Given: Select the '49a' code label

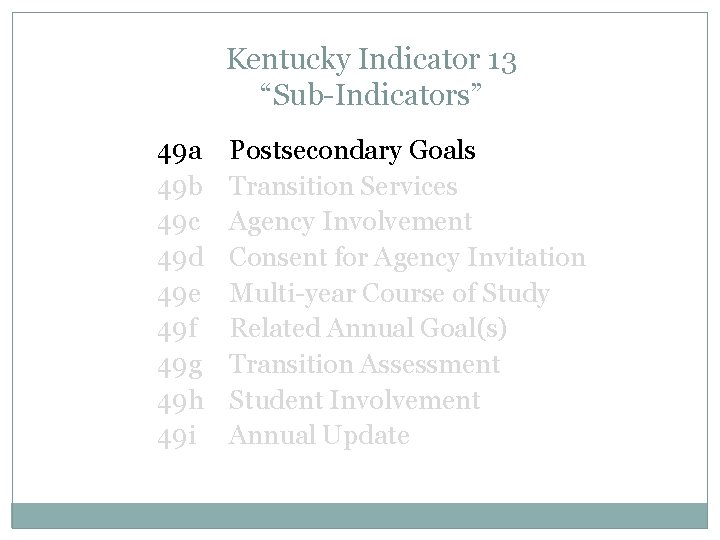Looking at the screenshot, I should [x=180, y=152].
